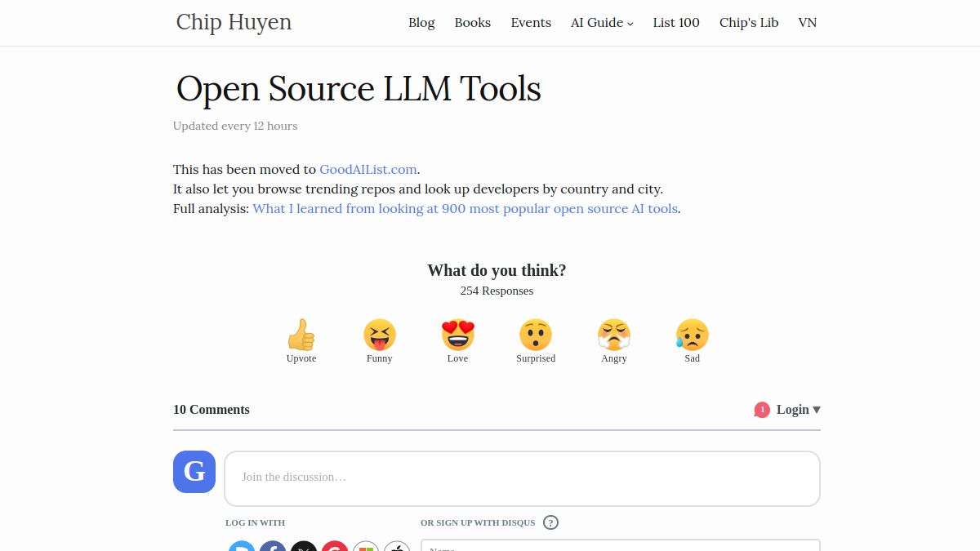Click the 10 Comments heading
Viewport: 980px width, 551px height.
click(212, 410)
